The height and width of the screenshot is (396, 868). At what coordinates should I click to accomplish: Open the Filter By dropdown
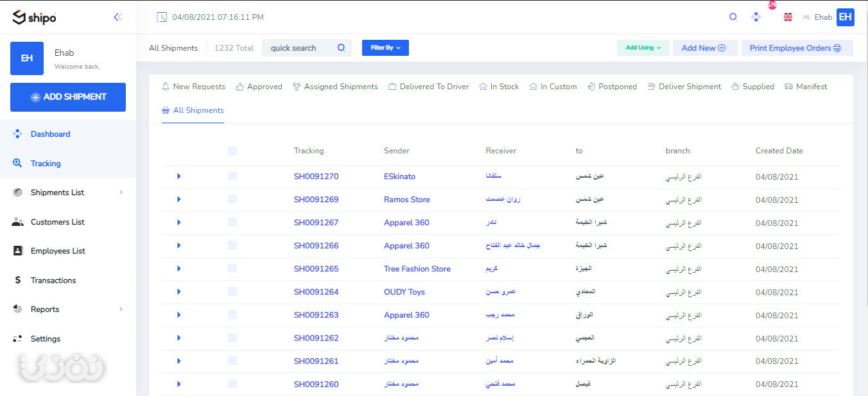tap(385, 47)
